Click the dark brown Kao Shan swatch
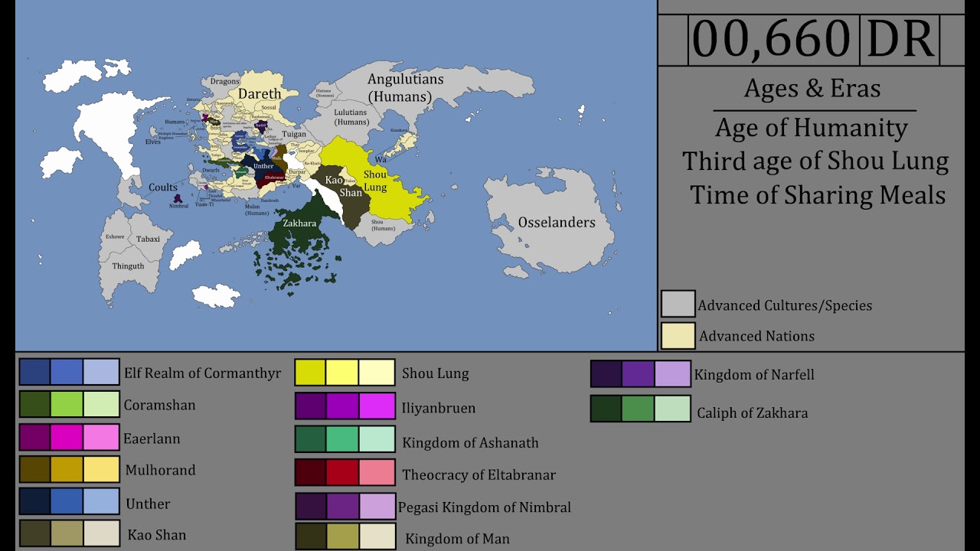980x551 pixels. tap(35, 533)
